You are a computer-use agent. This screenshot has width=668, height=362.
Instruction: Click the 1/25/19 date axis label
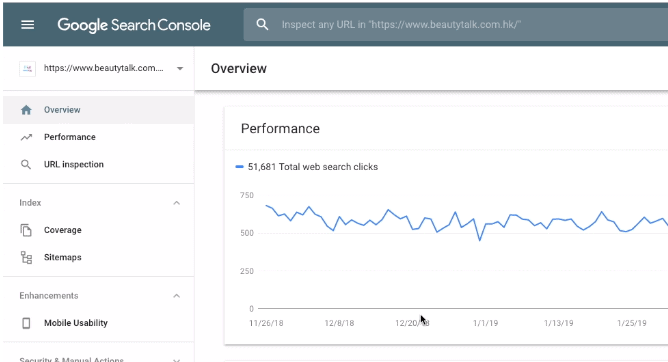pos(632,323)
